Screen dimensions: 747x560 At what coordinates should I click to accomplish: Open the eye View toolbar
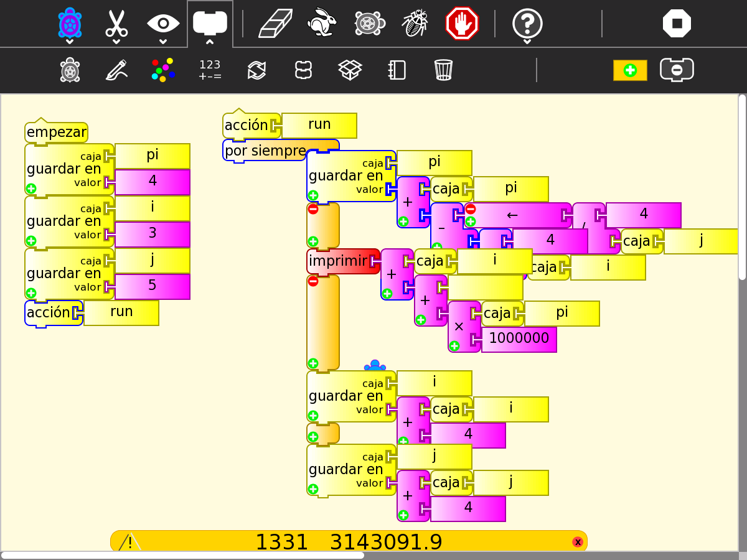tap(163, 24)
